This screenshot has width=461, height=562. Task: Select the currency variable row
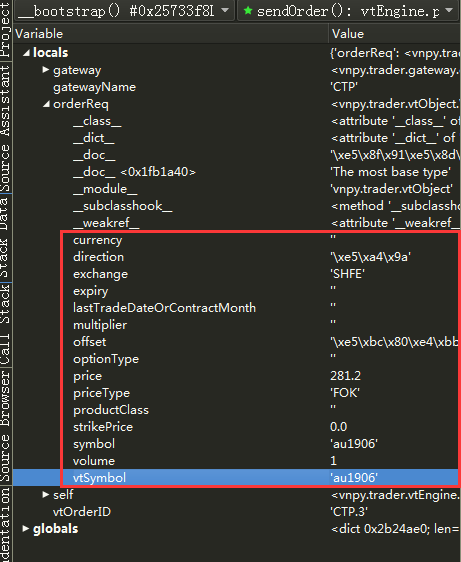[237, 240]
